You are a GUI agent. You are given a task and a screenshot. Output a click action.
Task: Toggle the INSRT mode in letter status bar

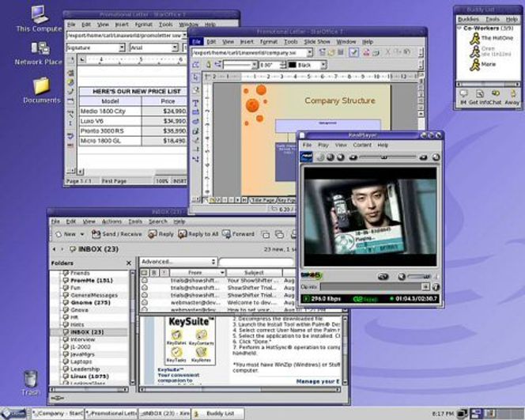pos(179,181)
